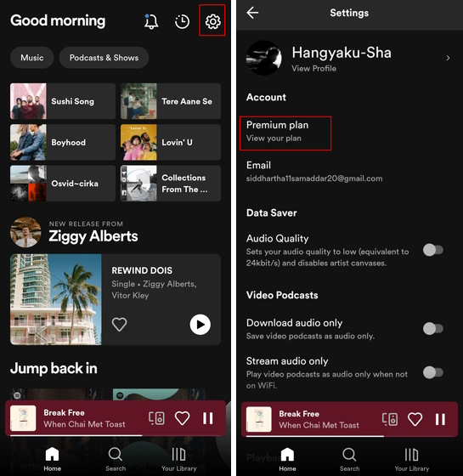
Task: Tap Break Free title on left screen
Action: [64, 413]
